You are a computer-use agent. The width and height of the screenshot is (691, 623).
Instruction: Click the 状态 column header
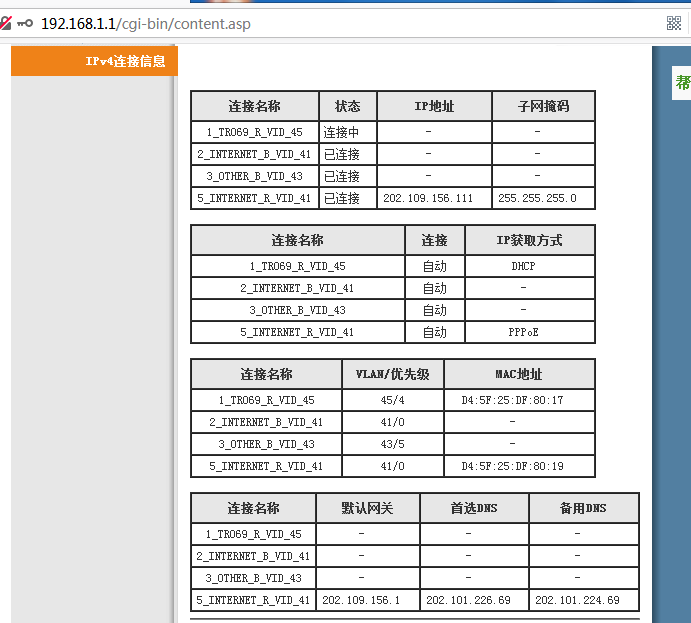point(348,106)
